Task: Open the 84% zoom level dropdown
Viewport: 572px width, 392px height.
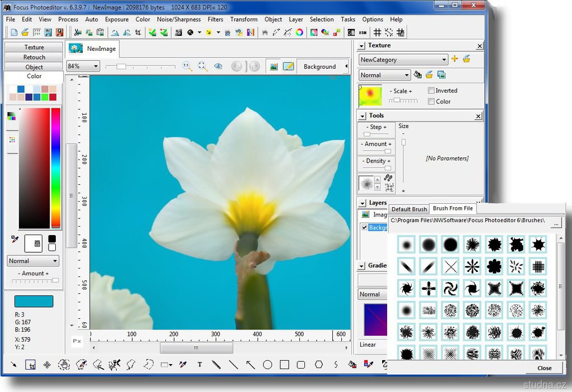Action: click(96, 66)
